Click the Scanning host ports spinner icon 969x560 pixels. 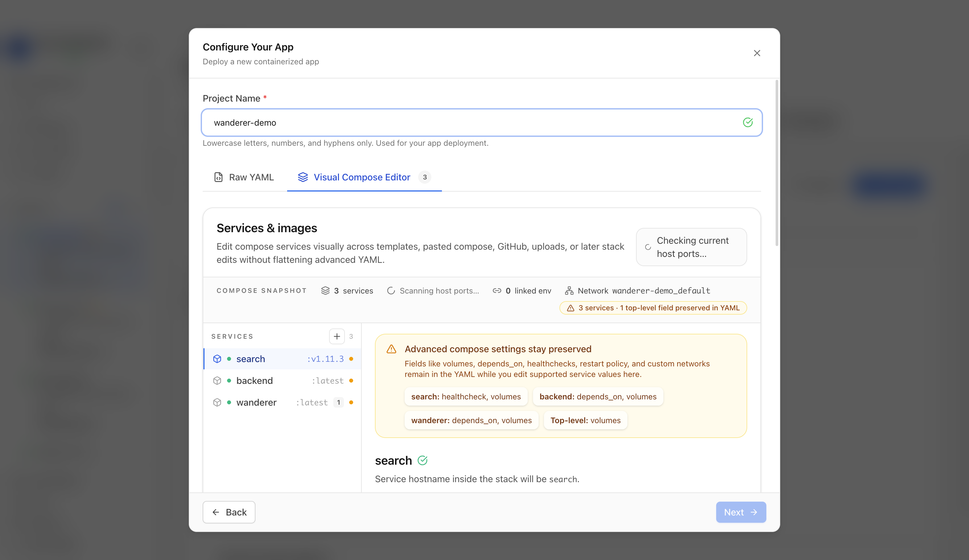coord(391,291)
